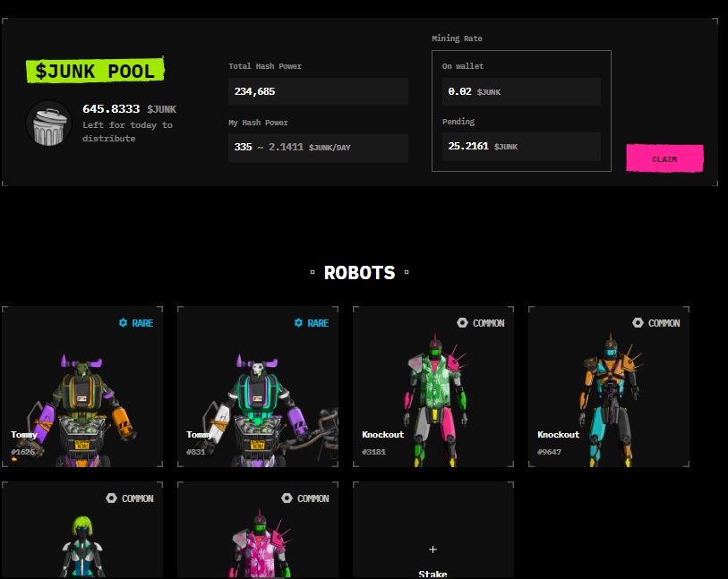
Task: Click the $JUNK POOL title banner
Action: pos(95,71)
